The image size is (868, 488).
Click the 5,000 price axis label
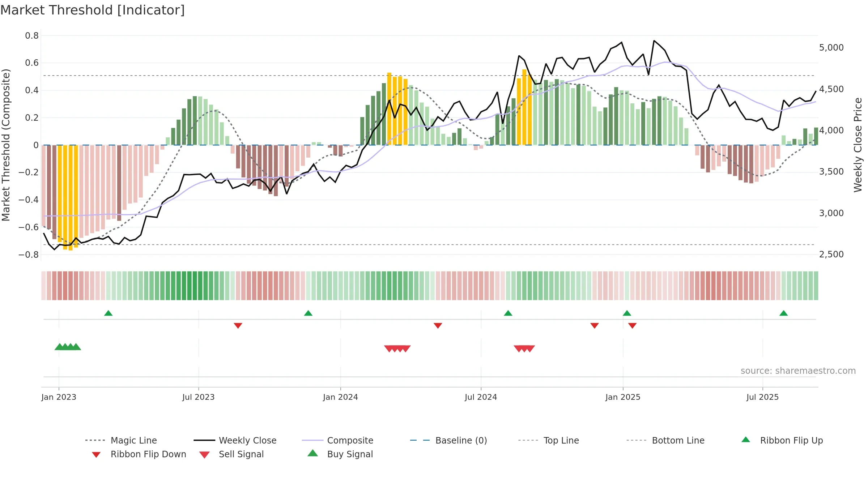(x=831, y=48)
